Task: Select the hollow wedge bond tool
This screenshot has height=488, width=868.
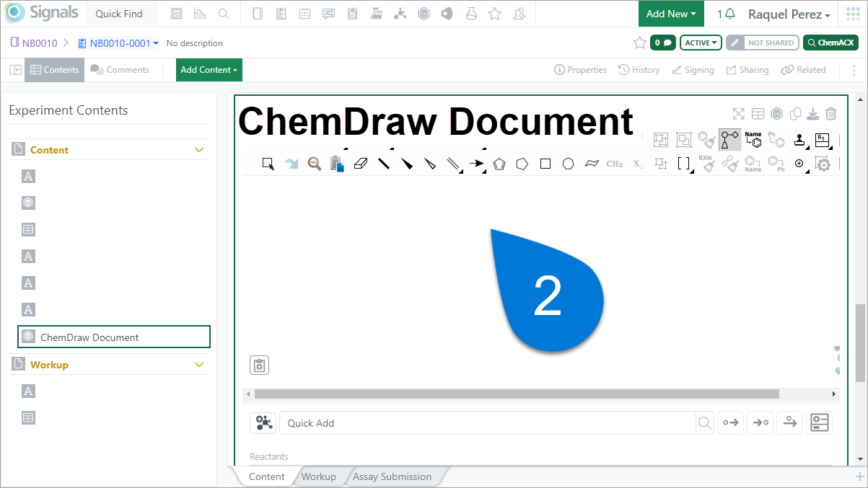Action: 430,164
